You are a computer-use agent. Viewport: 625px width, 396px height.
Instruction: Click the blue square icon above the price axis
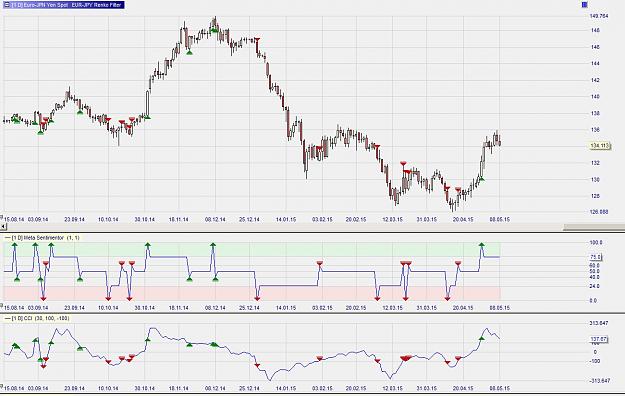[585, 5]
